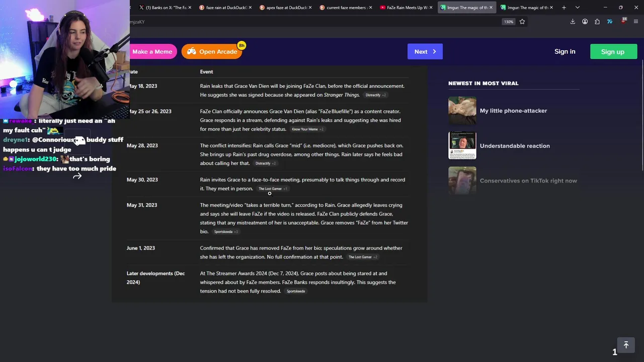Close the current faze members tab
Viewport: 644px width, 362px height.
(370, 8)
